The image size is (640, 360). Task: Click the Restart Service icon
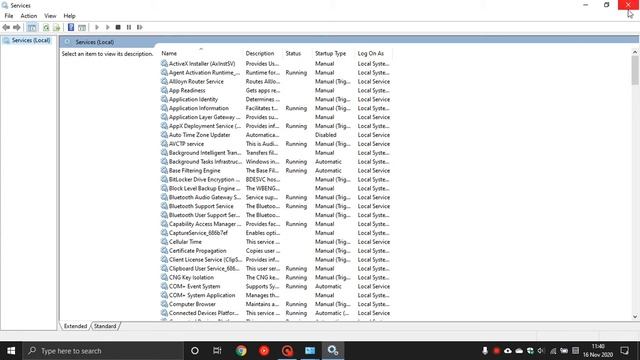[x=140, y=27]
